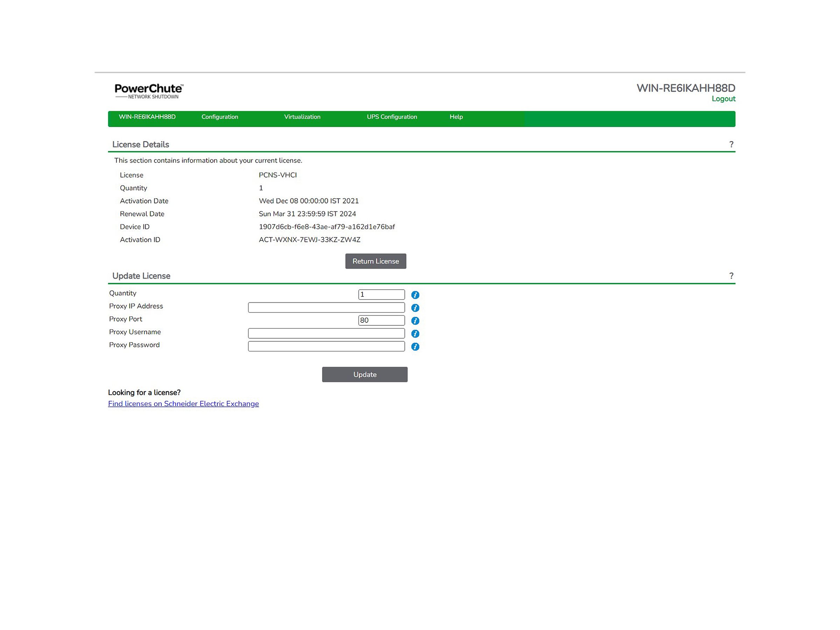Open help for License Details section
840x630 pixels.
point(731,144)
